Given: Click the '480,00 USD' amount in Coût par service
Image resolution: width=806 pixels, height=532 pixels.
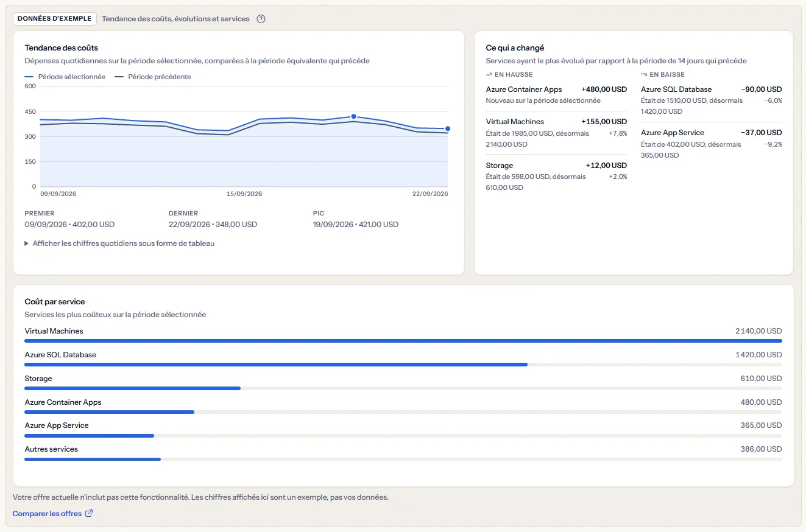Looking at the screenshot, I should [762, 402].
